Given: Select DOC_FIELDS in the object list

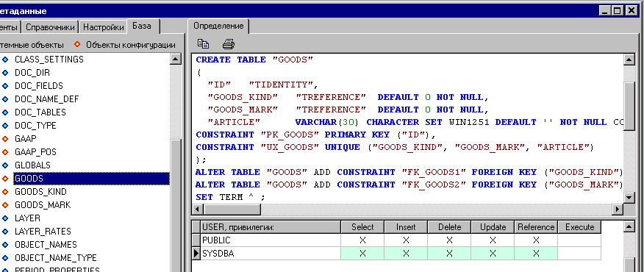Looking at the screenshot, I should tap(39, 86).
